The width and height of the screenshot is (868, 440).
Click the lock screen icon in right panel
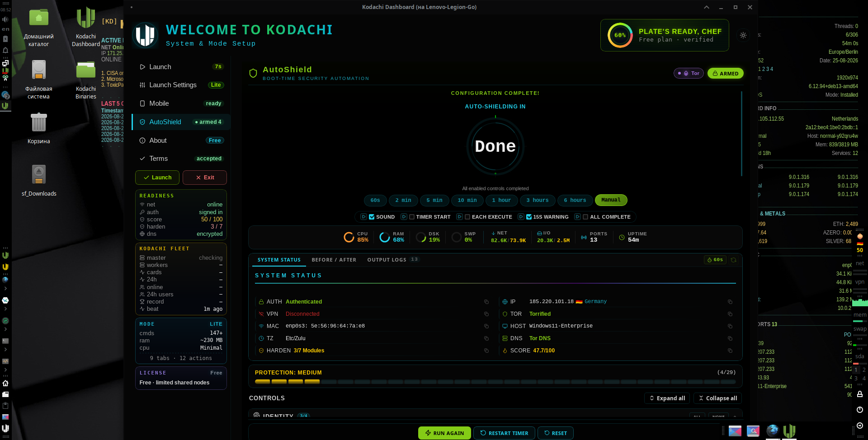tap(860, 394)
